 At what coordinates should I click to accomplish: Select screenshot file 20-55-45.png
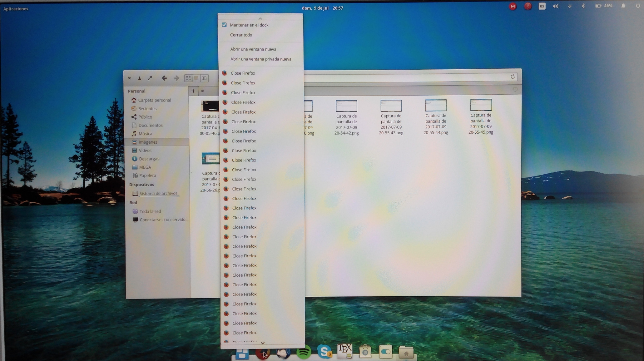(x=481, y=117)
